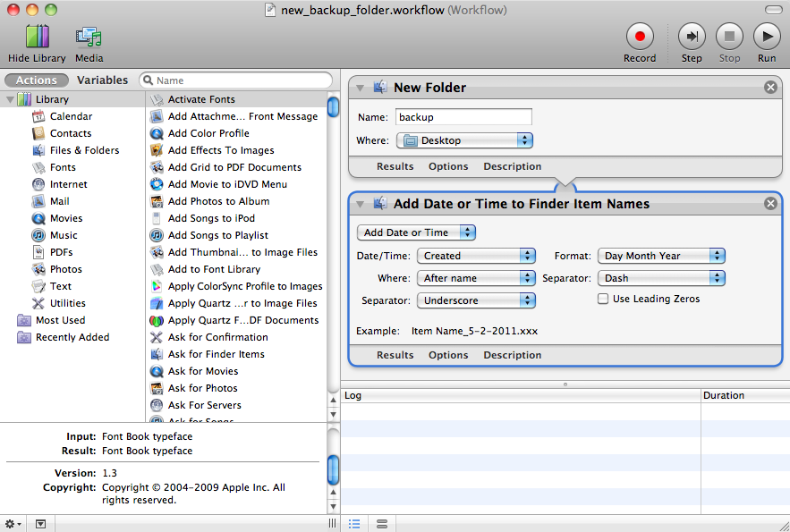790x532 pixels.
Task: Collapse the Library disclosure triangle
Action: (10, 99)
